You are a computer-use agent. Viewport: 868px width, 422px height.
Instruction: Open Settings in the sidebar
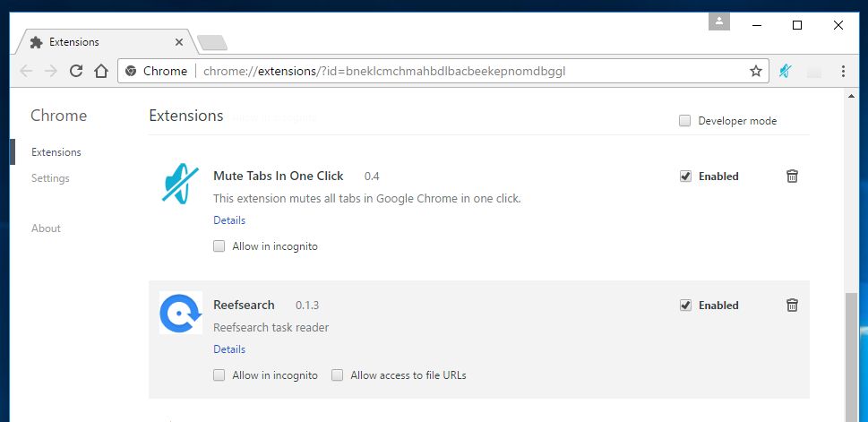point(50,177)
